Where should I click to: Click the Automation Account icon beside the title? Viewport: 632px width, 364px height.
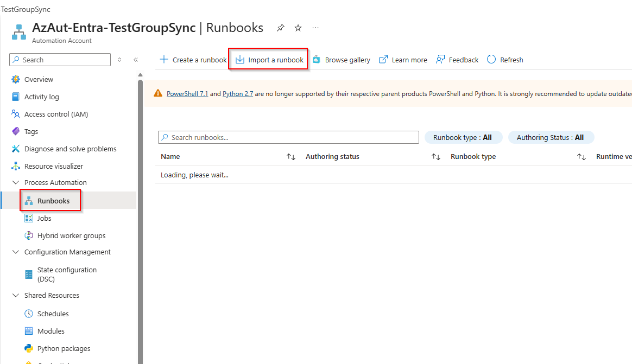click(x=19, y=32)
